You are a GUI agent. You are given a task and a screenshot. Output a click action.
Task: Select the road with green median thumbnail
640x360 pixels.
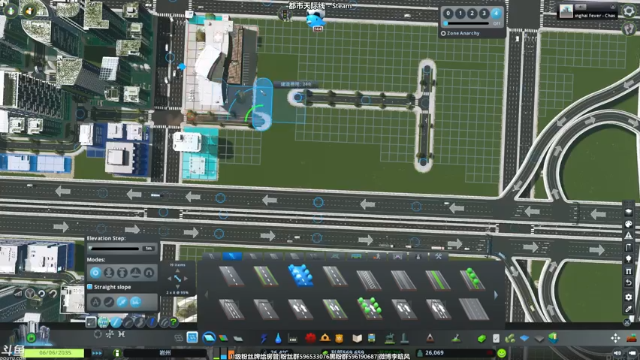(x=437, y=280)
